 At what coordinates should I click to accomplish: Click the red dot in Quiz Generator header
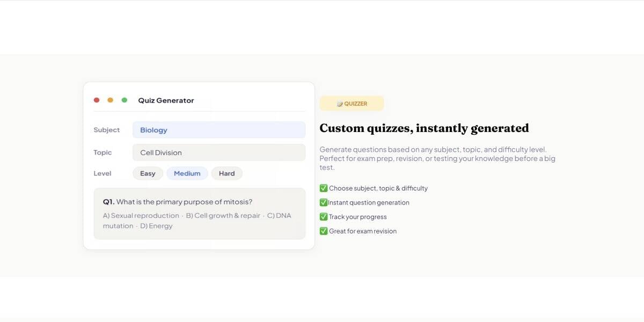pos(97,100)
